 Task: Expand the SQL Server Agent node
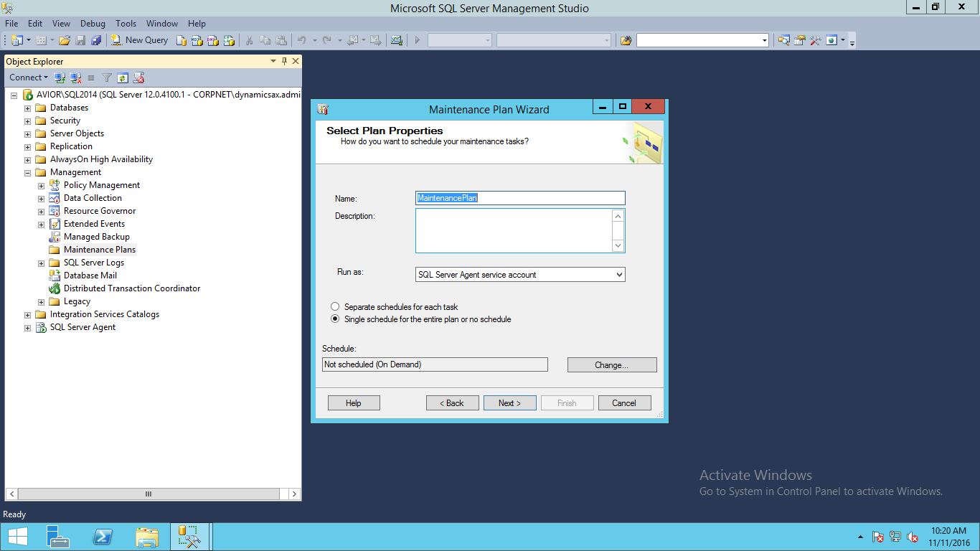point(28,328)
